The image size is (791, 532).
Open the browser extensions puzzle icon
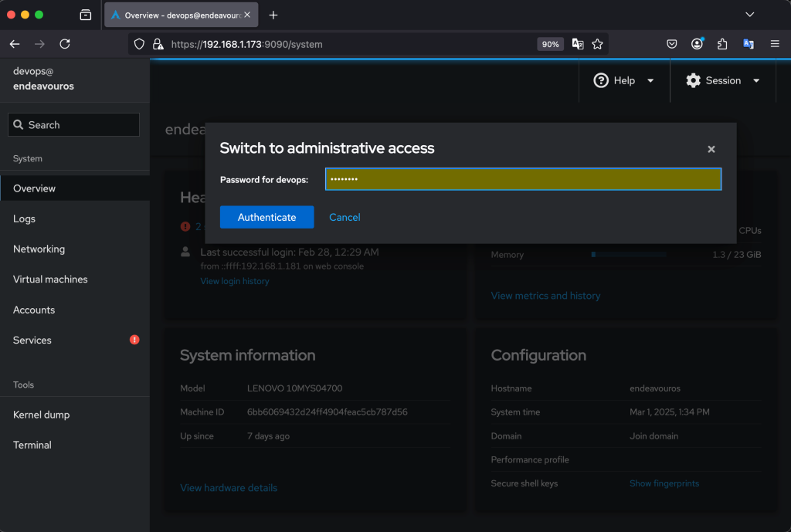coord(722,44)
